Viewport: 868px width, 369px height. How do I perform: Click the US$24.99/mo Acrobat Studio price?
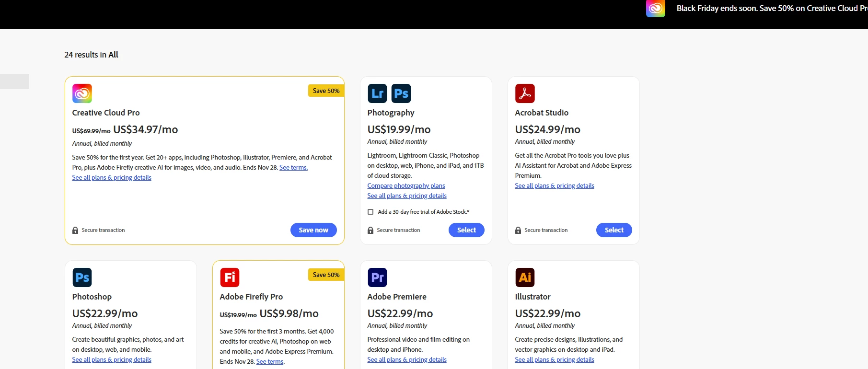pyautogui.click(x=547, y=129)
